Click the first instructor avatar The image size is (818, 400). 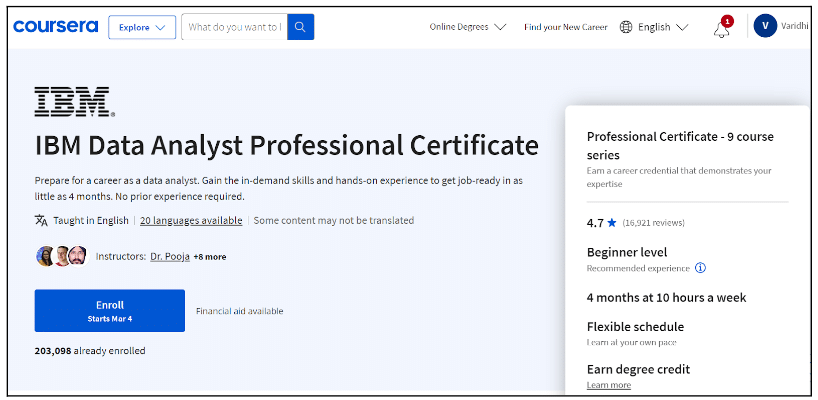point(45,256)
